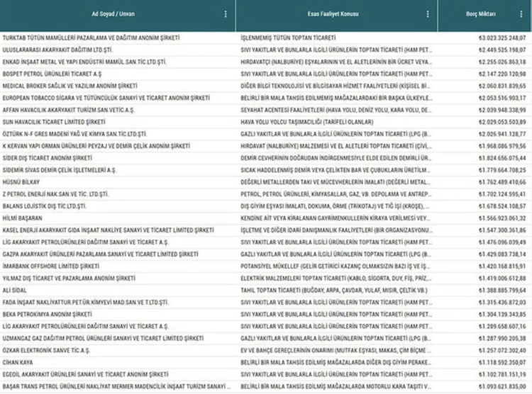Click debt amount 1.093.621.835,00
The width and height of the screenshot is (532, 394).
point(502,386)
